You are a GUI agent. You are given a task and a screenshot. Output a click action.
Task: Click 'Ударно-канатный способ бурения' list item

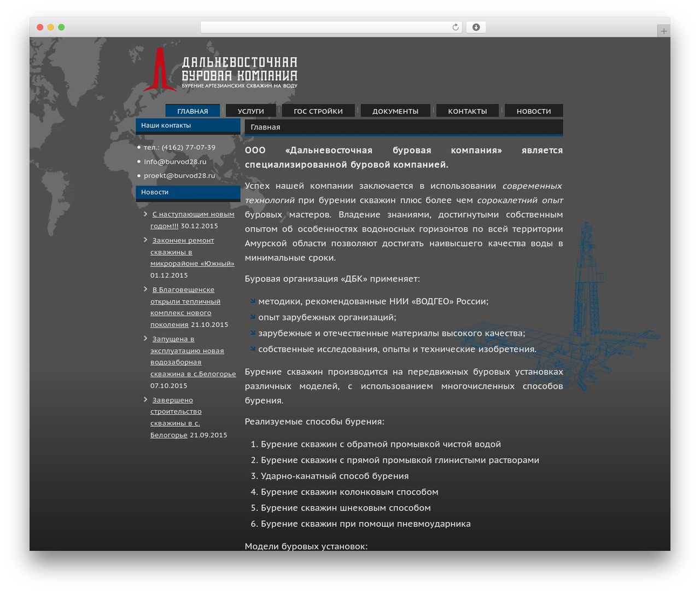tap(335, 476)
